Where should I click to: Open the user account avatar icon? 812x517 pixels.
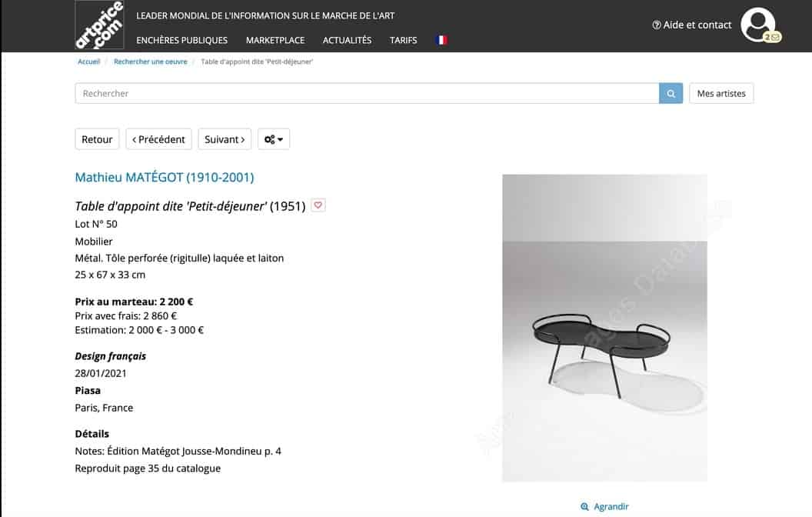point(757,24)
